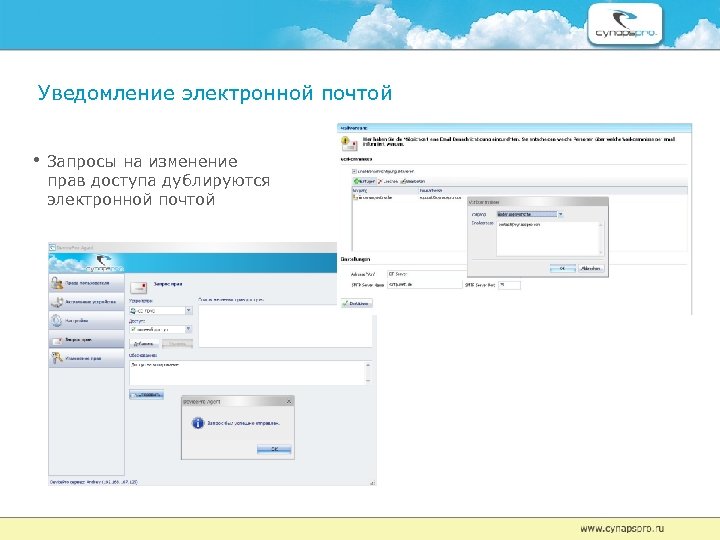The width and height of the screenshot is (720, 540).
Task: Click the www.cynapspro.ru footer link
Action: click(622, 529)
